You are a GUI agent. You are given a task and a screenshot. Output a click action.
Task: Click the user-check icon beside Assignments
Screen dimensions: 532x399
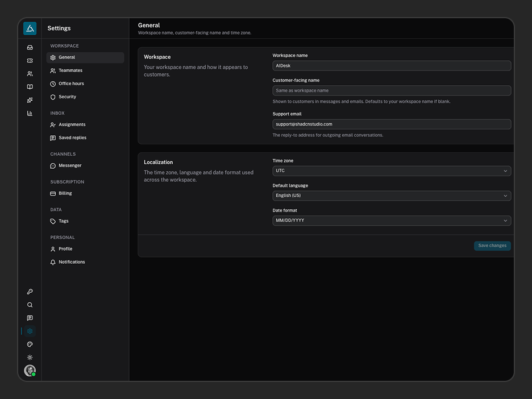[x=53, y=125]
